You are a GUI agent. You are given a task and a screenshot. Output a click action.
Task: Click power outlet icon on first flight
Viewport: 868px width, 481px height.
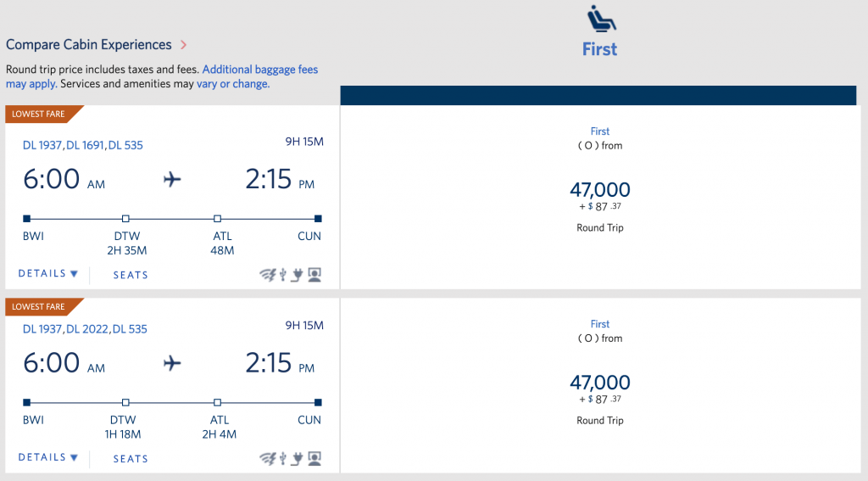click(297, 275)
